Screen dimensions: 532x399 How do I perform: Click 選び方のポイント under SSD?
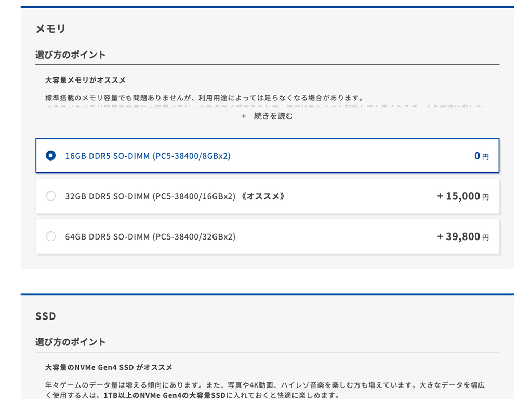tap(70, 342)
